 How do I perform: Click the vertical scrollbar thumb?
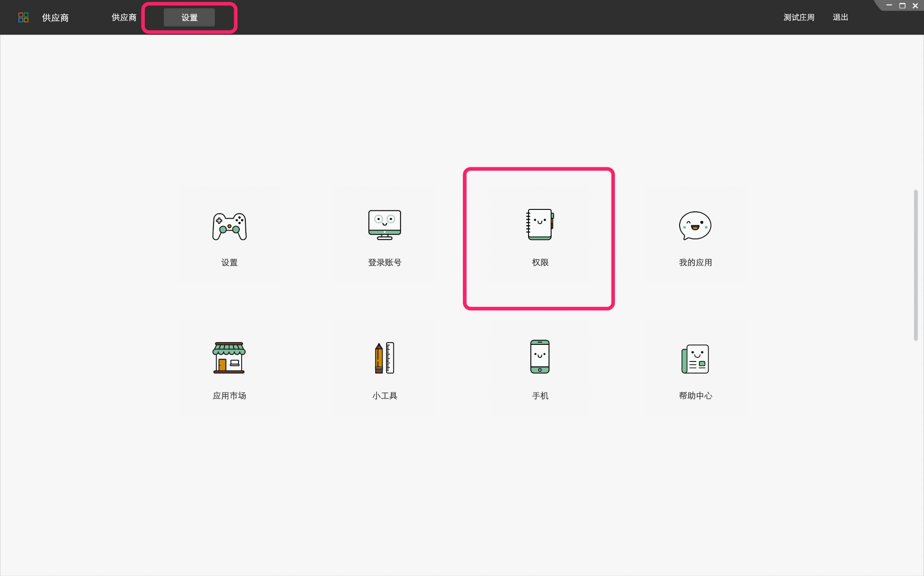tap(916, 265)
